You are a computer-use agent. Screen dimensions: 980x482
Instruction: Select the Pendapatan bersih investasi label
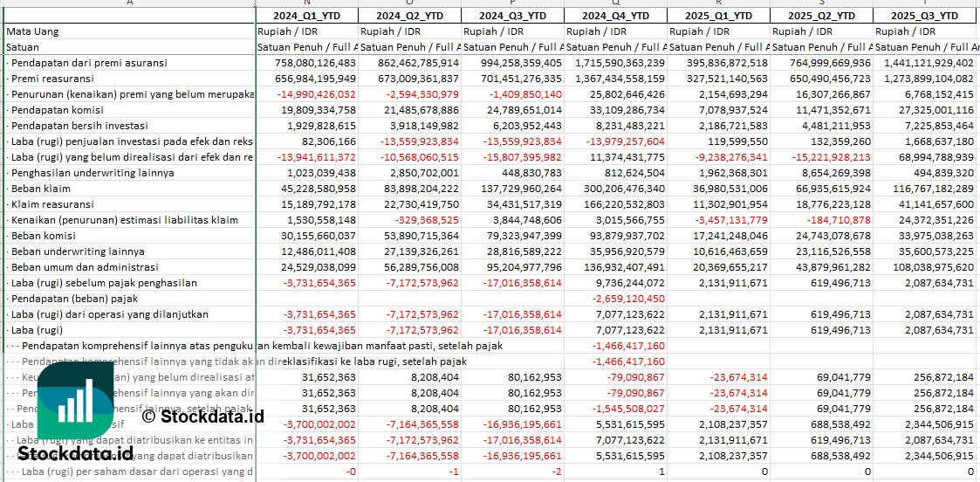pyautogui.click(x=79, y=126)
